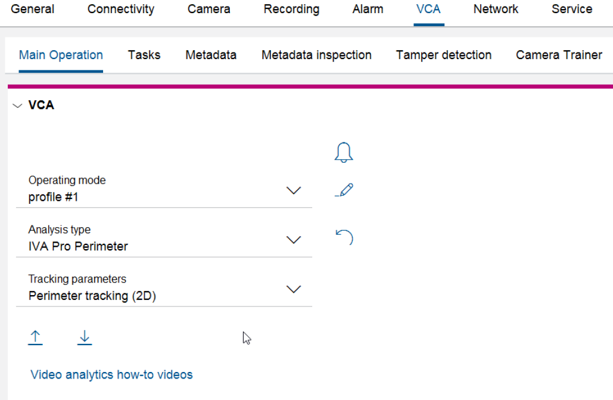The height and width of the screenshot is (400, 613).
Task: Click the upload arrow icon
Action: point(36,338)
